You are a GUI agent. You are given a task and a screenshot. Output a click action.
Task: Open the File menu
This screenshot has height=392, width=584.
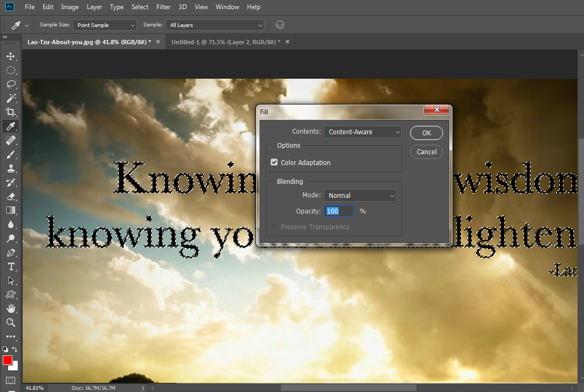pos(30,7)
